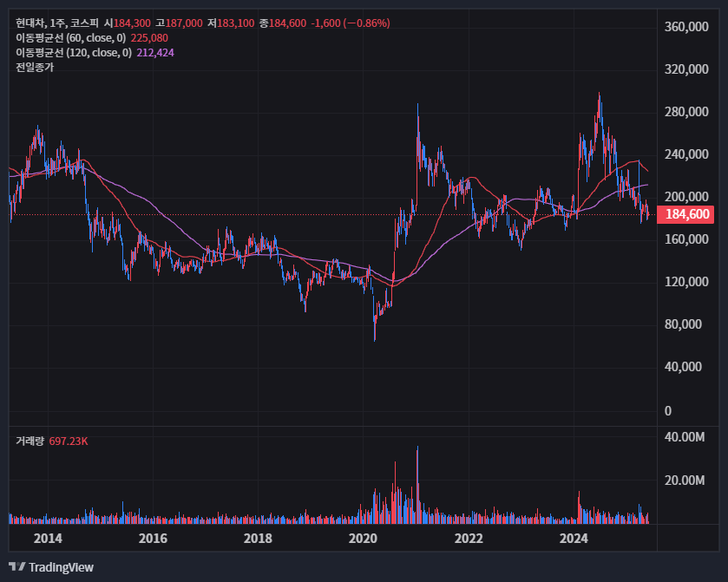Click the closing price value 종184,600

coord(283,23)
